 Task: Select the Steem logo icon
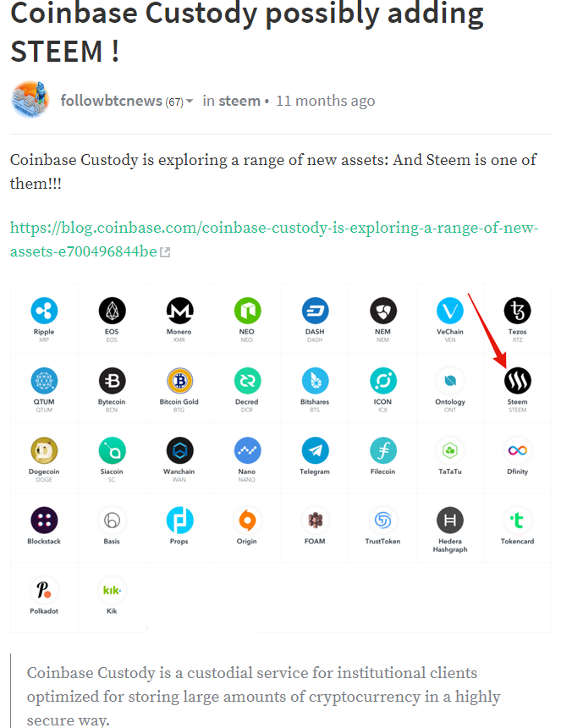[x=517, y=381]
